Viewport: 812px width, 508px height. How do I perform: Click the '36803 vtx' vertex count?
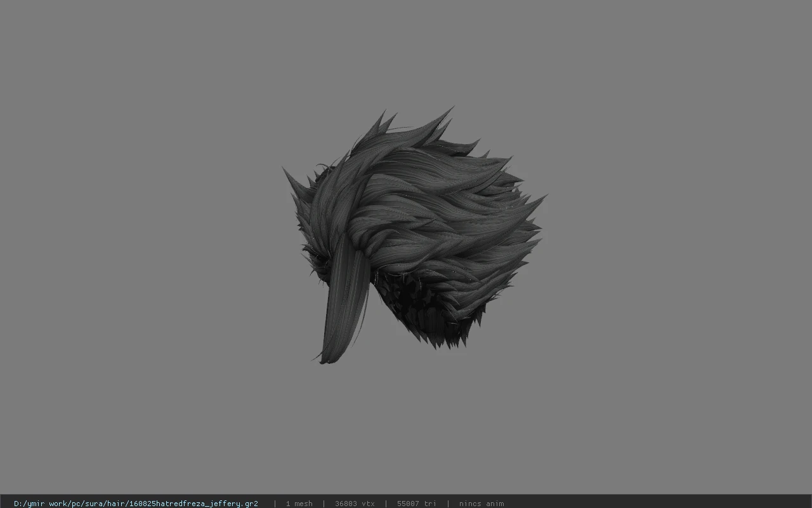pos(355,504)
